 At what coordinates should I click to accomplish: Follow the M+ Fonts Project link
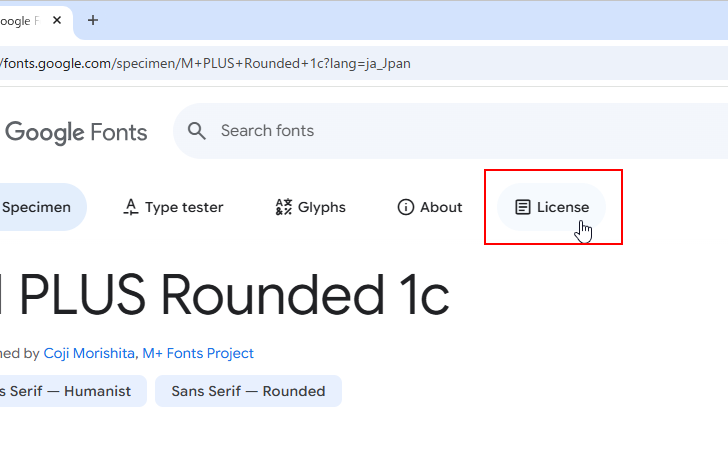click(x=198, y=353)
